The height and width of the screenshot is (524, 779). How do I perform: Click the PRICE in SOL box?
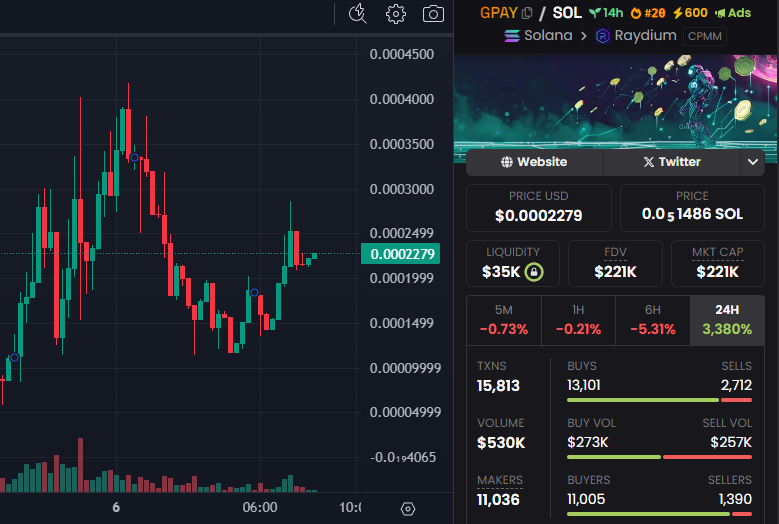click(692, 208)
